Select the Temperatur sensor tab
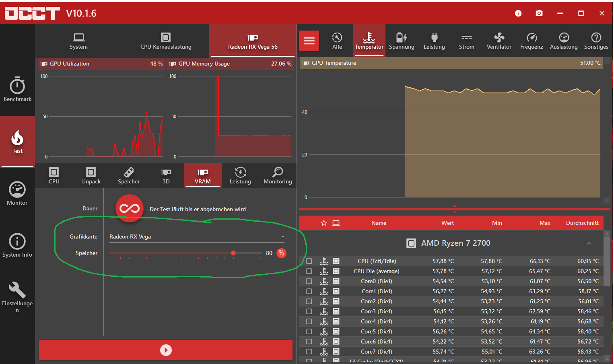The height and width of the screenshot is (364, 614). pyautogui.click(x=369, y=41)
